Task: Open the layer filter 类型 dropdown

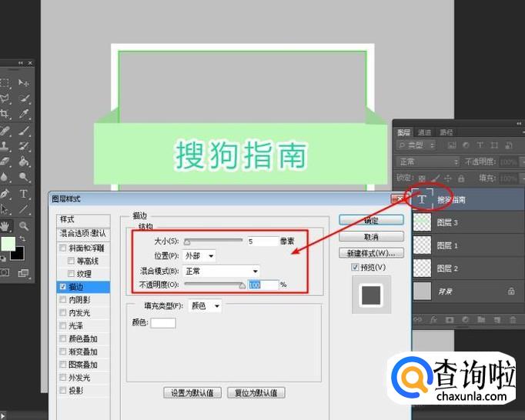Action: (x=416, y=145)
